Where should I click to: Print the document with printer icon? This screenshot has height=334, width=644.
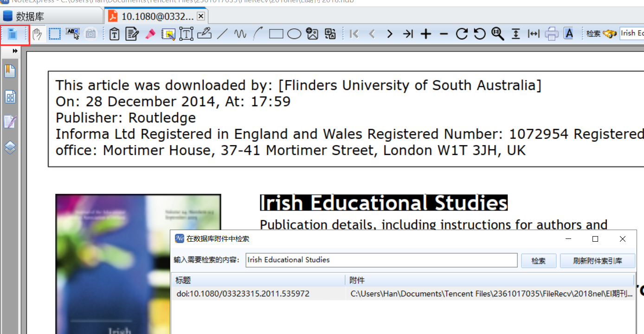(552, 34)
